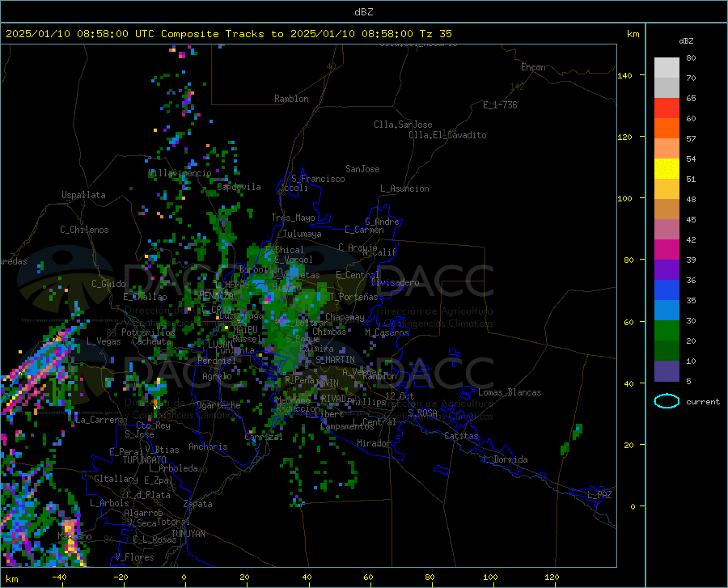The height and width of the screenshot is (588, 728).
Task: Click the 'current' legend label
Action: pos(703,401)
